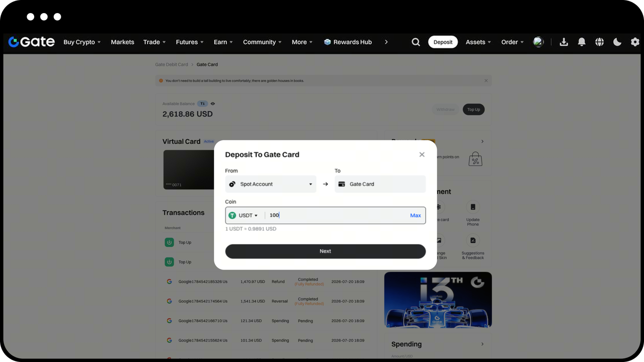Close the Deposit To Gate Card dialog
Screen dimensions: 644x362
(422, 154)
